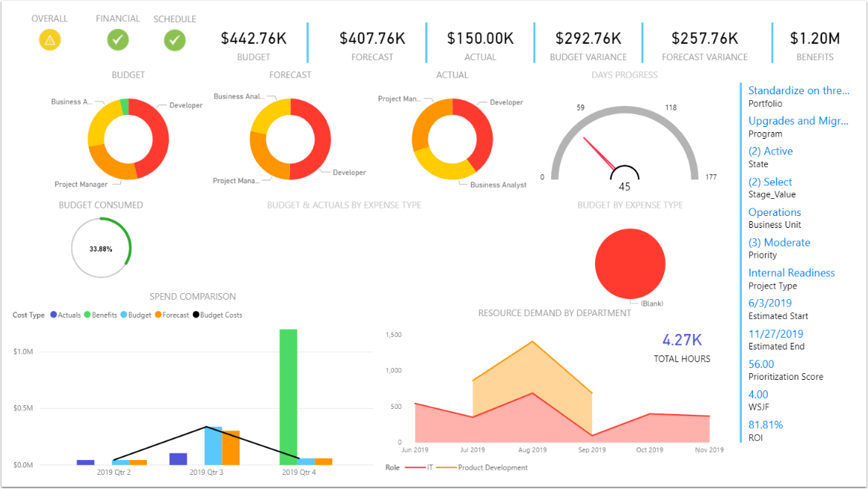Click the purple Actuals bar in 2019 Qtr 3
Viewport: 868px width, 489px height.
[x=178, y=459]
